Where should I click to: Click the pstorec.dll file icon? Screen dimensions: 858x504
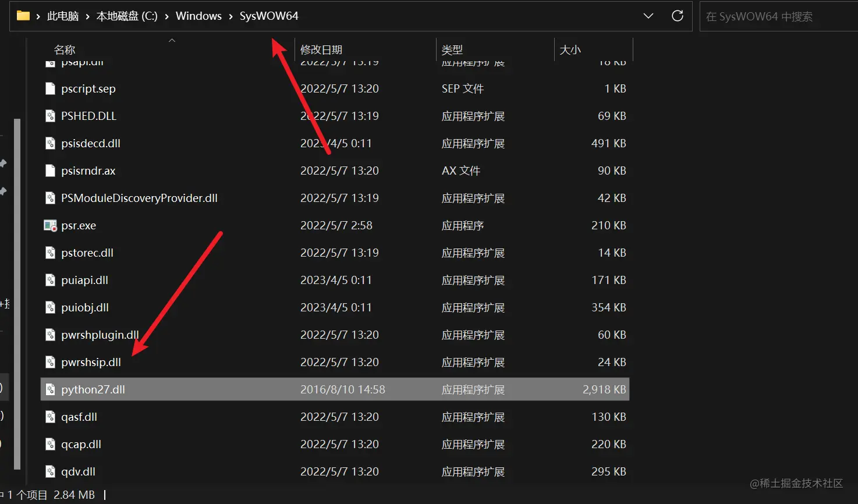[x=51, y=253]
